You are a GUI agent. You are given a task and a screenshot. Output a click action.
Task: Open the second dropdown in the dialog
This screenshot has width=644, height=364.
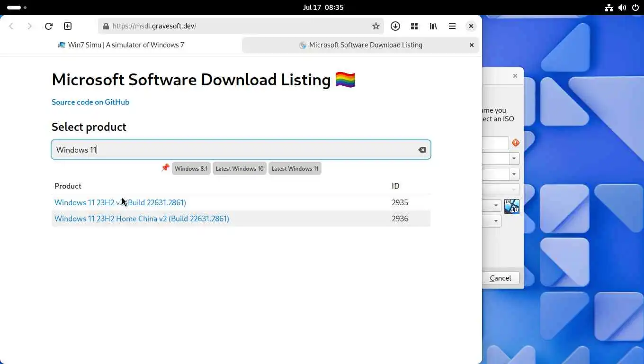point(514,174)
